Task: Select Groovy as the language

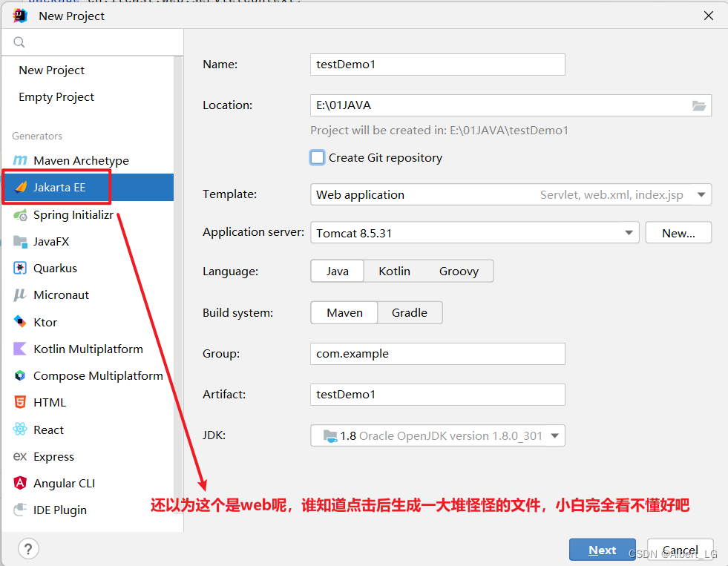Action: [459, 272]
